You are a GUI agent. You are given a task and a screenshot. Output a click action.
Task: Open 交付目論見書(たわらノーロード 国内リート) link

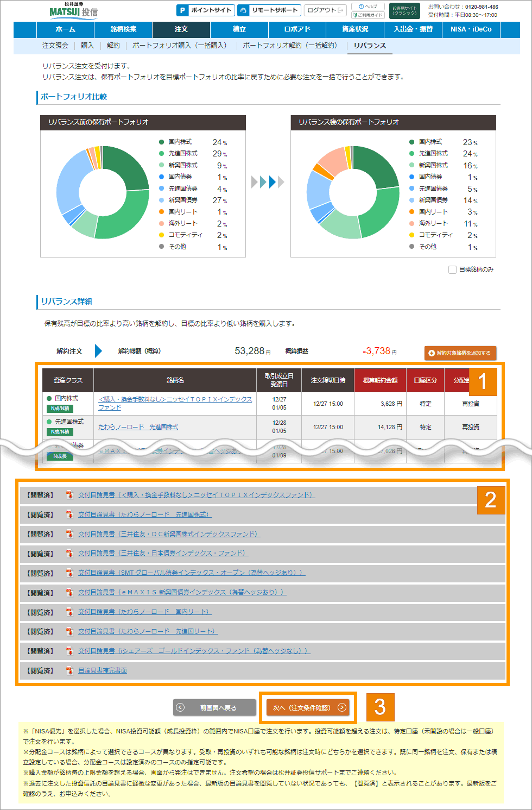pos(145,612)
